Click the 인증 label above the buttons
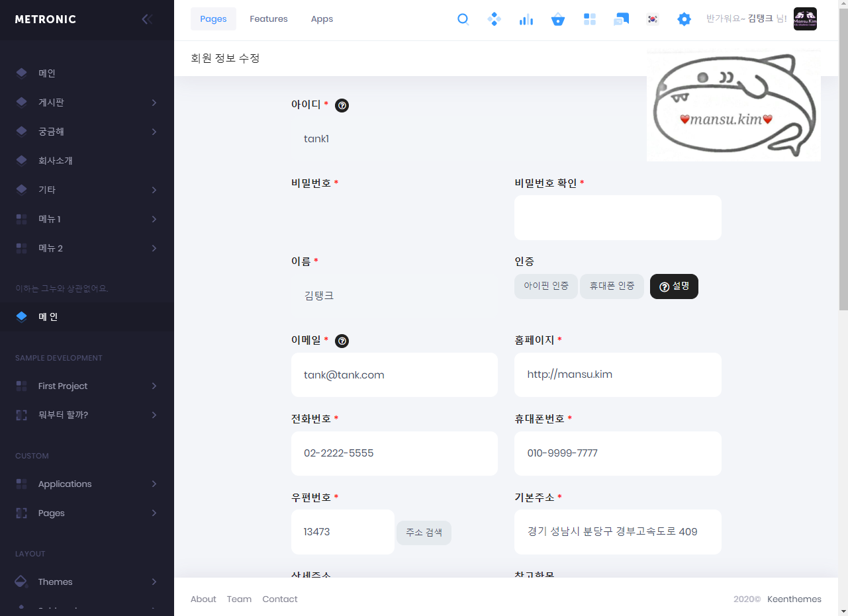Image resolution: width=848 pixels, height=616 pixels. tap(524, 261)
